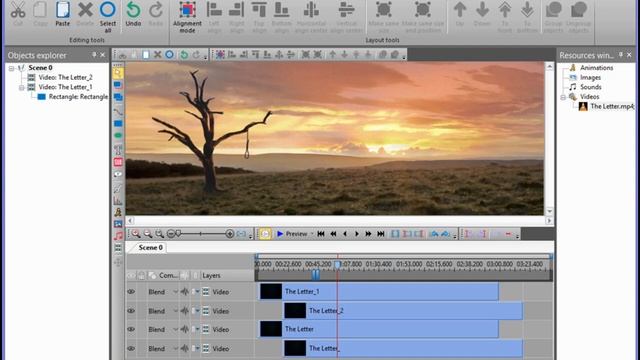Add a rectangle with the left toolbar tool

118,123
